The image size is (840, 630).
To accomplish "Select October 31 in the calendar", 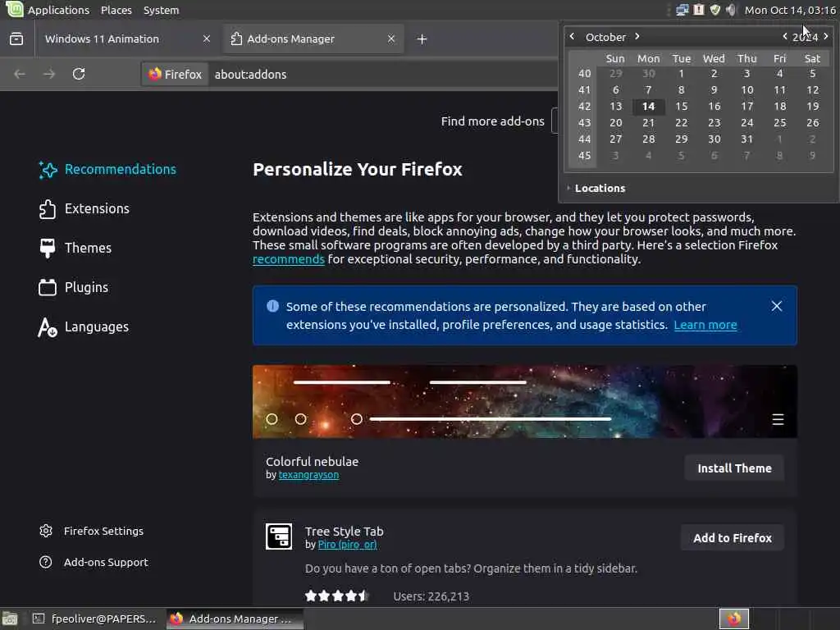I will click(x=746, y=139).
